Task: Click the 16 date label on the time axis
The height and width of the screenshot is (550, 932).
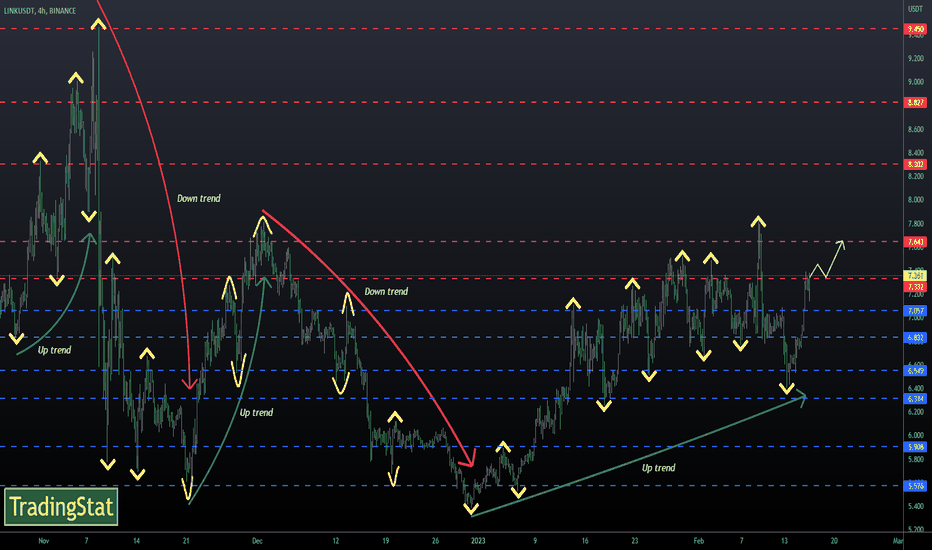Action: 585,540
